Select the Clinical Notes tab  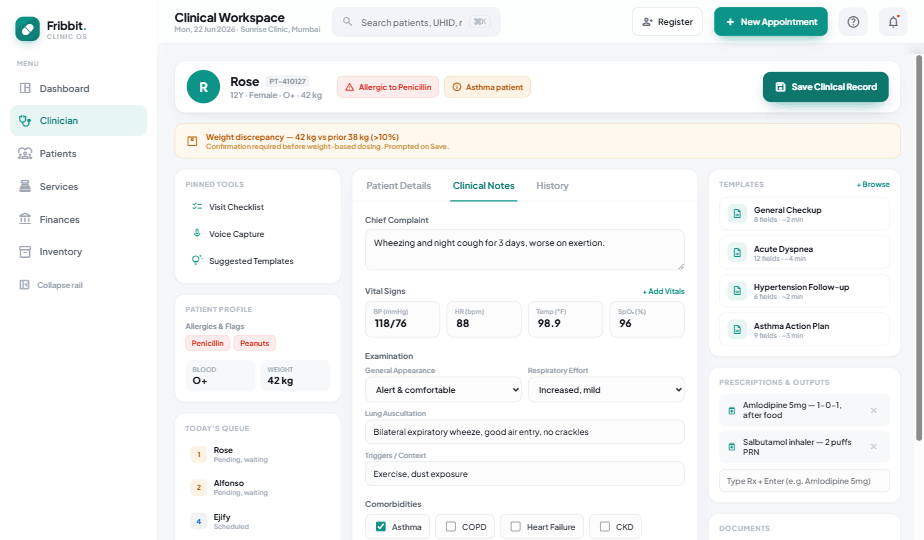pyautogui.click(x=483, y=186)
